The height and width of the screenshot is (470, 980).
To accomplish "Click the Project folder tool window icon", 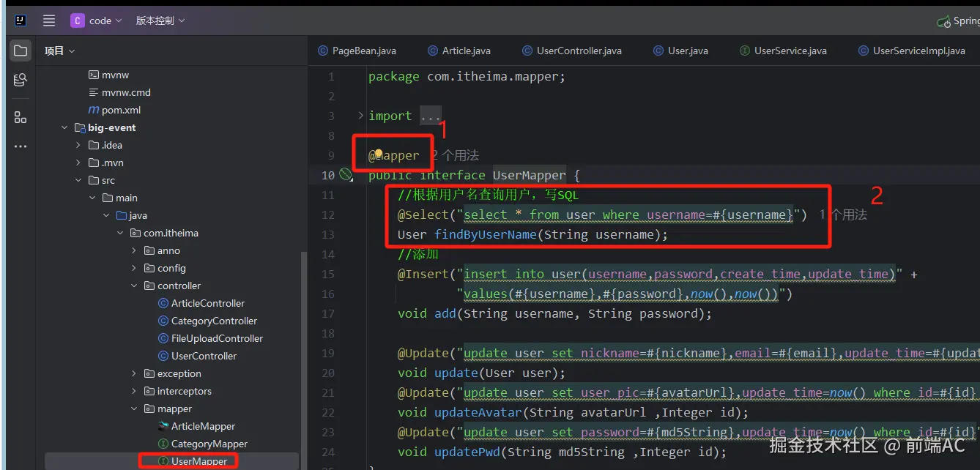I will pos(21,51).
